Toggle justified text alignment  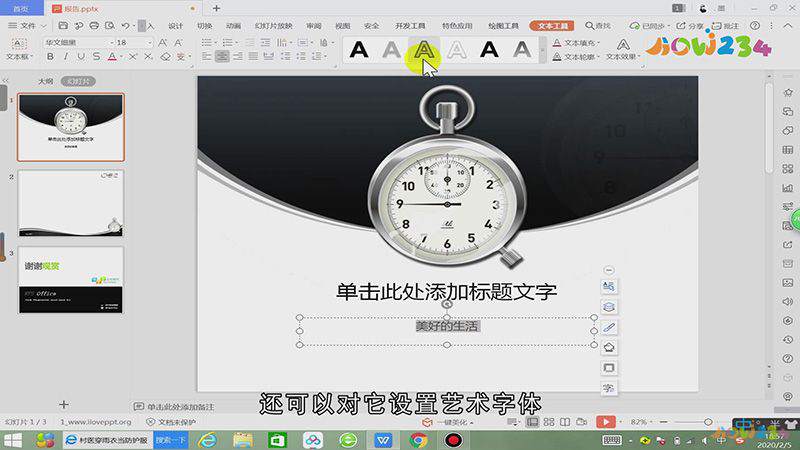point(253,57)
